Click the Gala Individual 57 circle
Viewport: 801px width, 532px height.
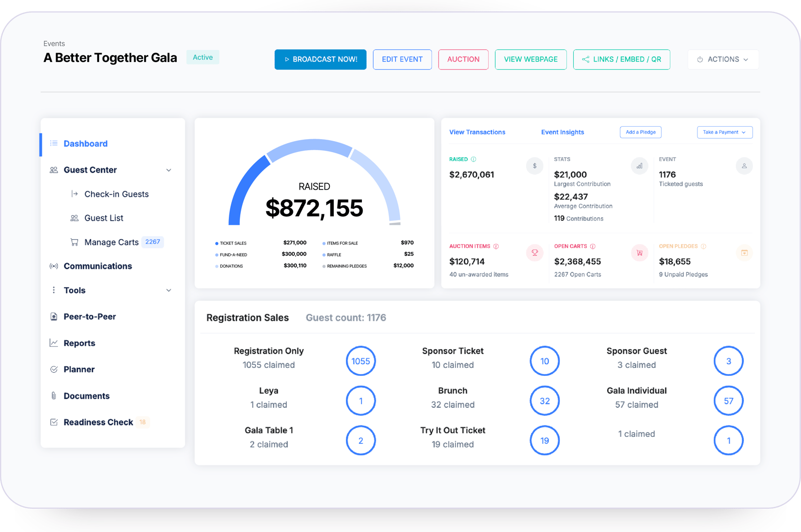[x=729, y=401]
